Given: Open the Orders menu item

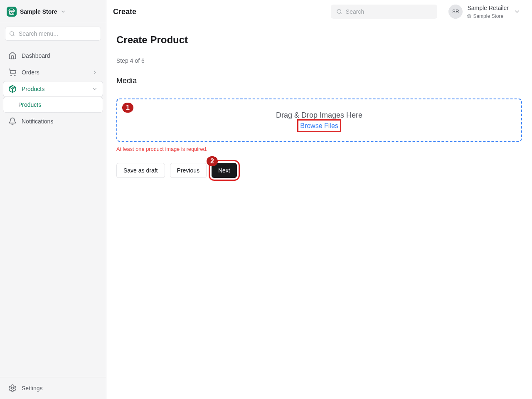Looking at the screenshot, I should [x=53, y=72].
